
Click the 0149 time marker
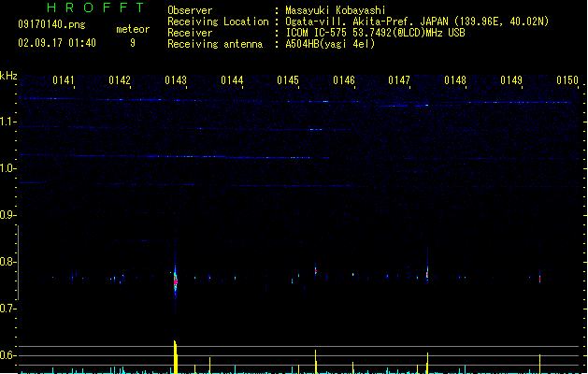[x=511, y=80]
